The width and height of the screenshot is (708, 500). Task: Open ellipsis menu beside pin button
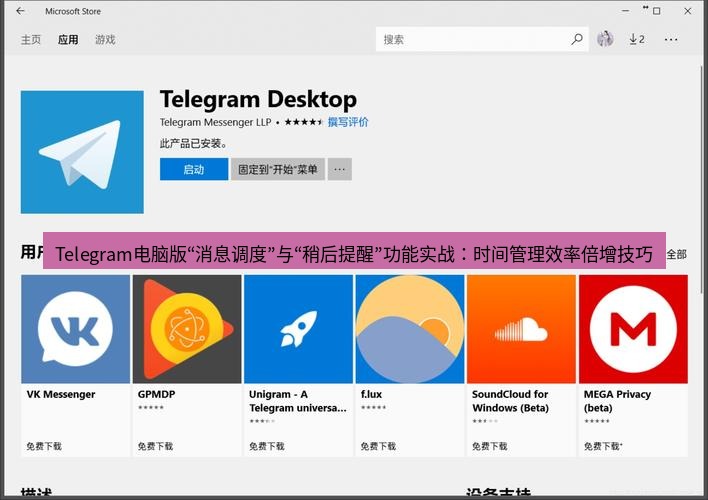[340, 169]
